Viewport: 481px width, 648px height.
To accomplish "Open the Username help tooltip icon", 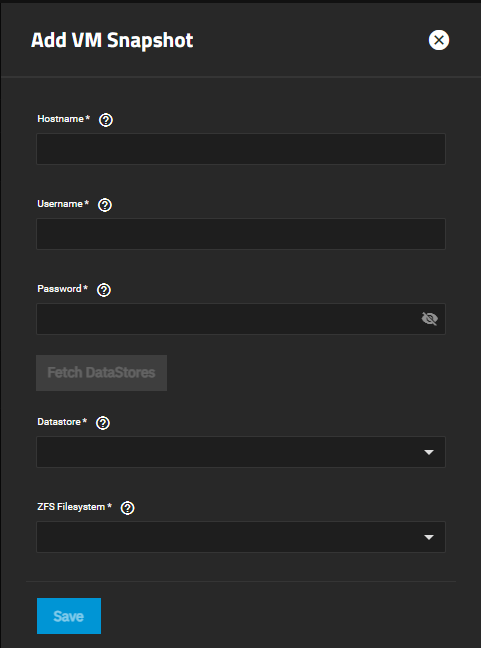I will click(105, 205).
